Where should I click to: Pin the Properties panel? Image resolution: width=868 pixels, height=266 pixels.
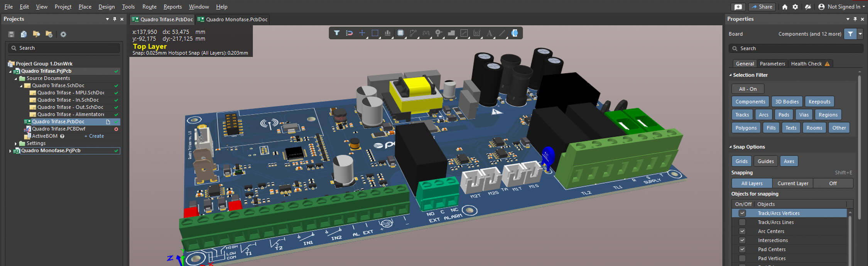(x=855, y=19)
